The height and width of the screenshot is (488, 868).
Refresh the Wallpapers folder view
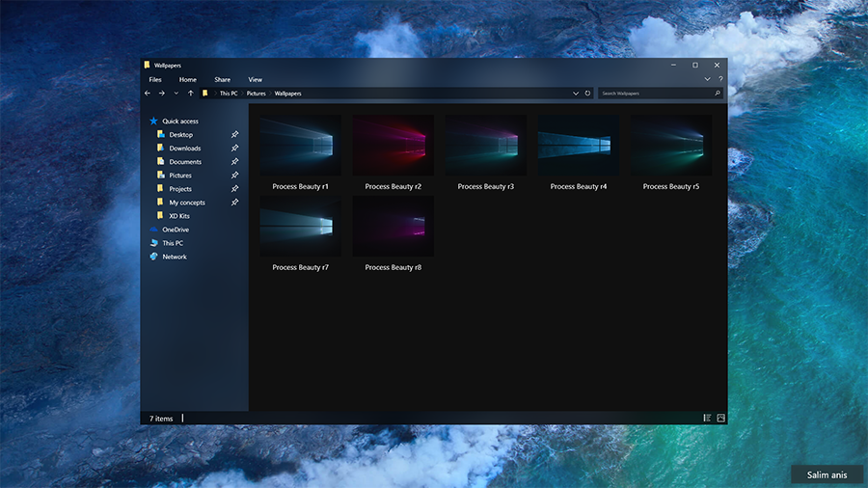(587, 94)
